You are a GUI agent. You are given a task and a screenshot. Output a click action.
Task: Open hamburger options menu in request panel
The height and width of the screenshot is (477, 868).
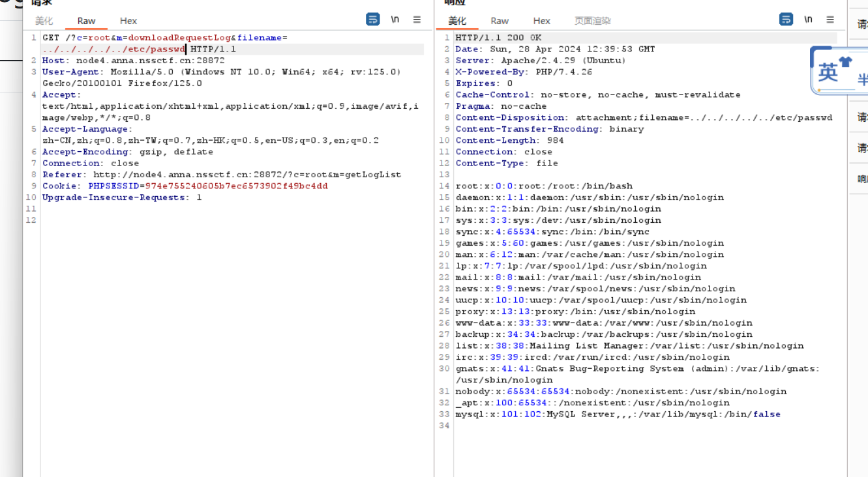[417, 20]
